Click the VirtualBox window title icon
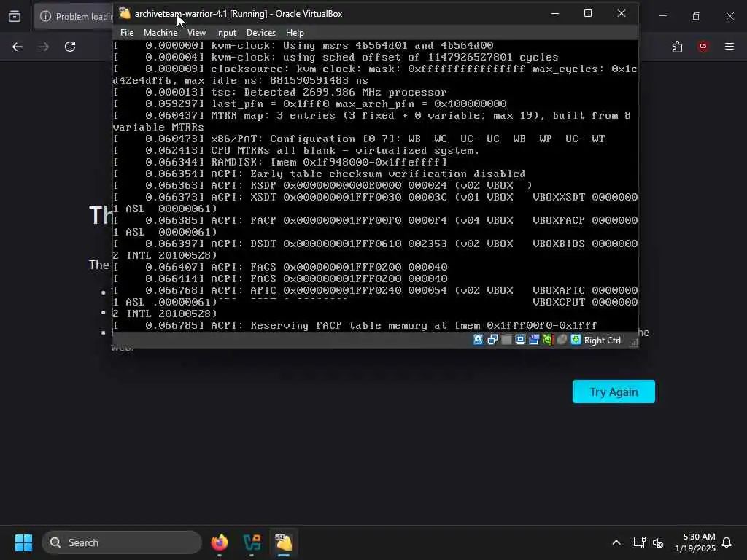 click(x=125, y=13)
